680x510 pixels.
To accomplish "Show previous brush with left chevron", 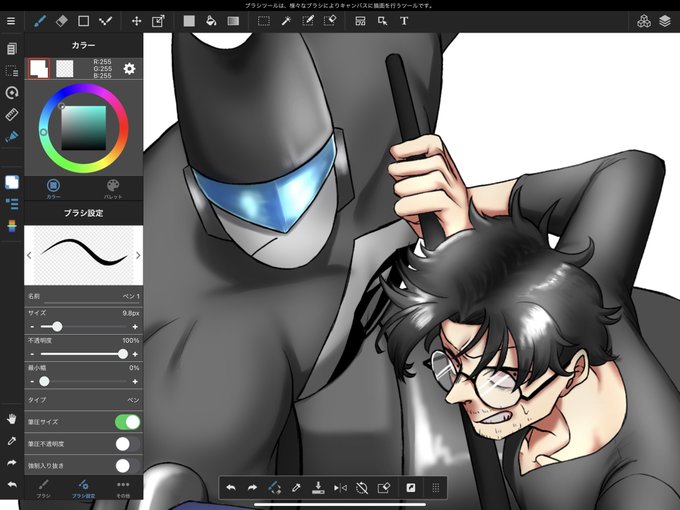I will tap(29, 255).
